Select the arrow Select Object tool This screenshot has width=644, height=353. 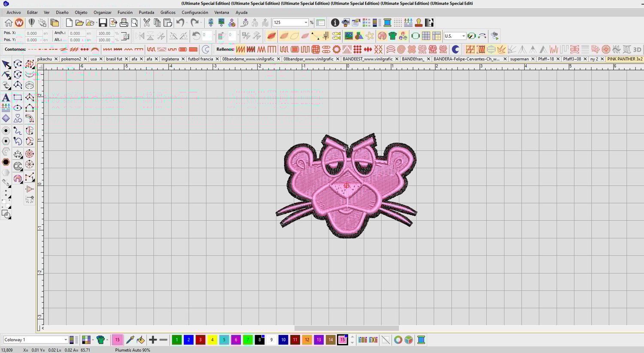(x=6, y=64)
